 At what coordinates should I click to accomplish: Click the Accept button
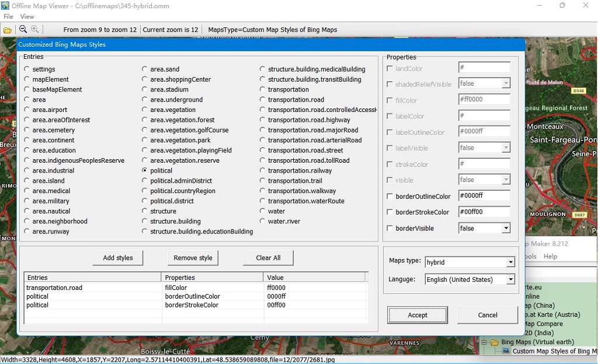coord(418,315)
